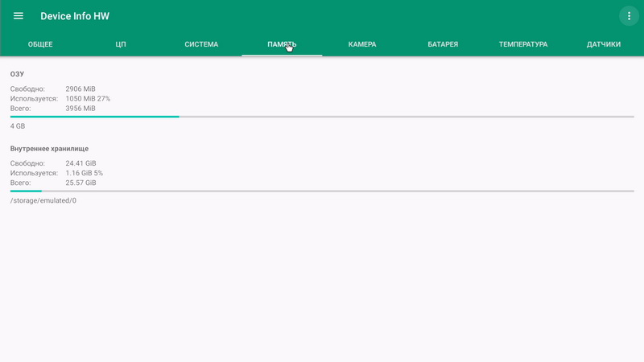Click the 4 GB label under ОЗУ
This screenshot has width=644, height=362.
pos(18,126)
